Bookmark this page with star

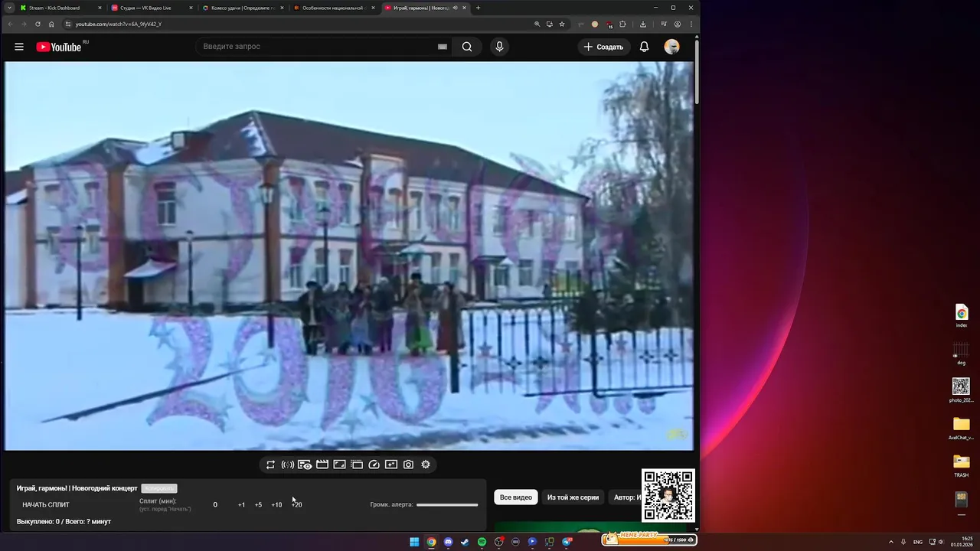pos(562,24)
